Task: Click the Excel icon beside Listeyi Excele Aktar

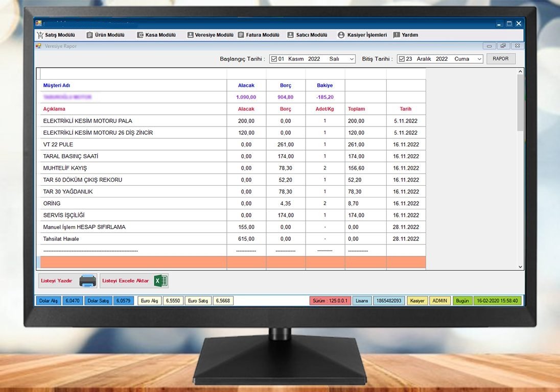Action: click(x=161, y=281)
